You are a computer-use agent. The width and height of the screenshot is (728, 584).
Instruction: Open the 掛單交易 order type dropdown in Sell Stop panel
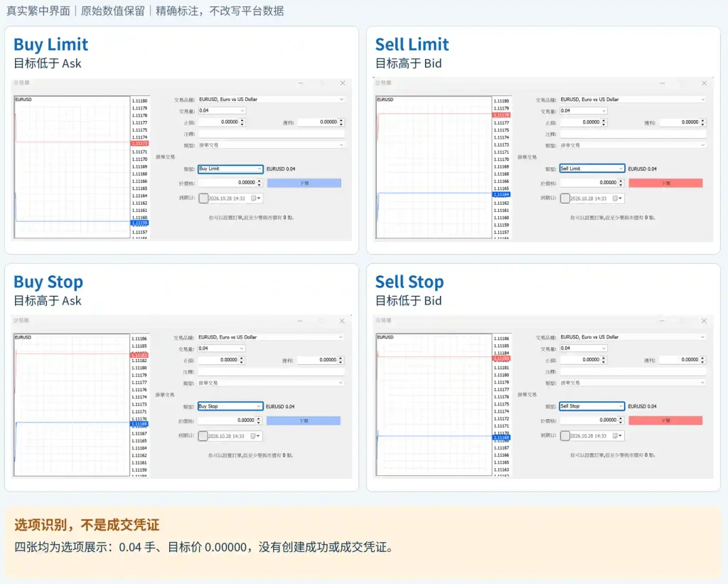633,383
